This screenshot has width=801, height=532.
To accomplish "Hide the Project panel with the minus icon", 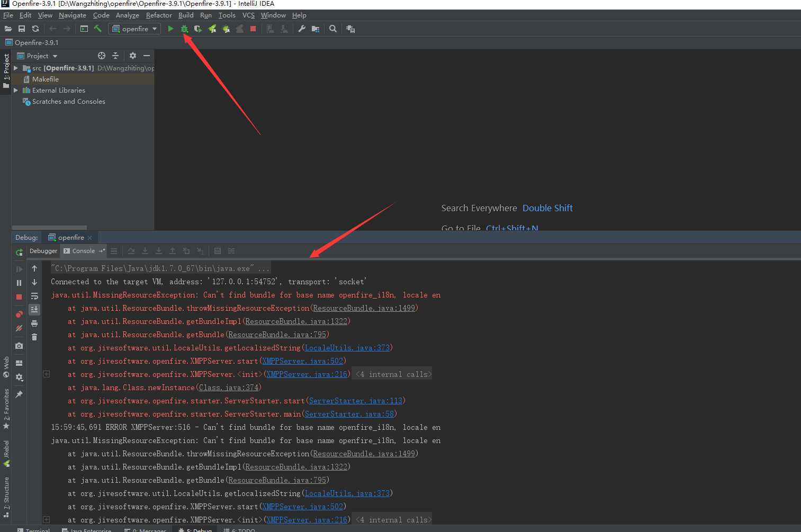I will (147, 56).
